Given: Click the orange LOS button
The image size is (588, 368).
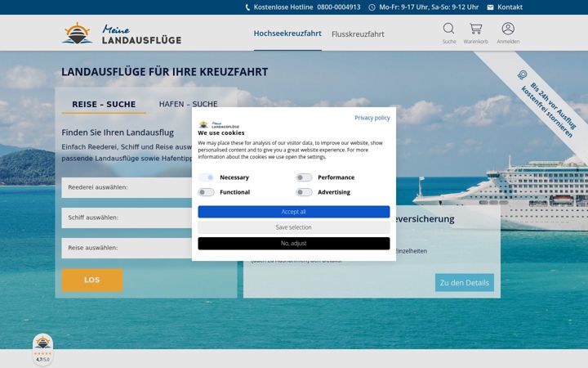Looking at the screenshot, I should pyautogui.click(x=92, y=280).
